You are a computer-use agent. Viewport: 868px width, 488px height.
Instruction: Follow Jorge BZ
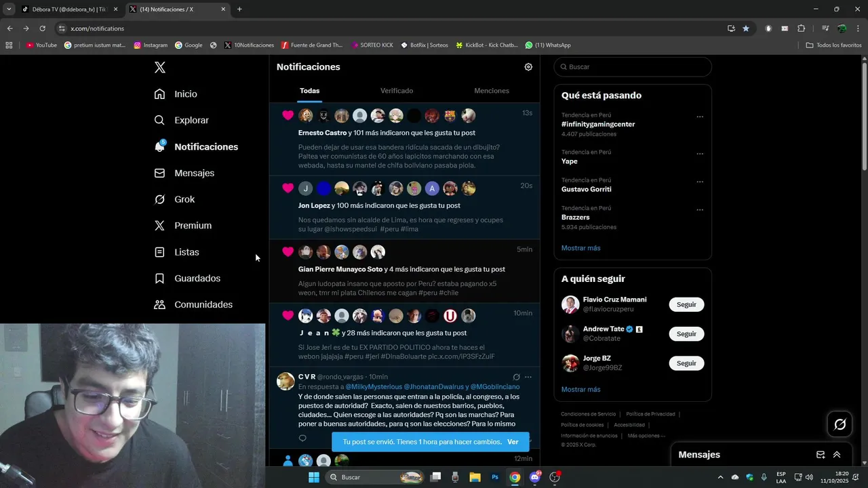686,363
